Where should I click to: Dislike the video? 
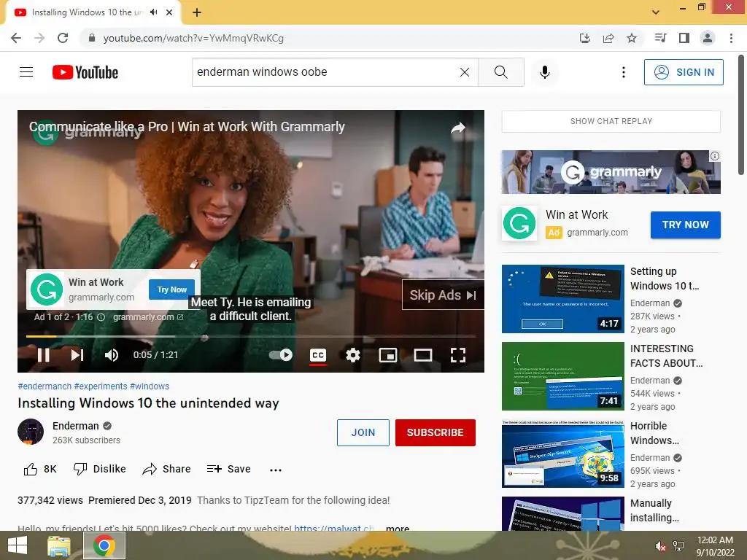(99, 469)
